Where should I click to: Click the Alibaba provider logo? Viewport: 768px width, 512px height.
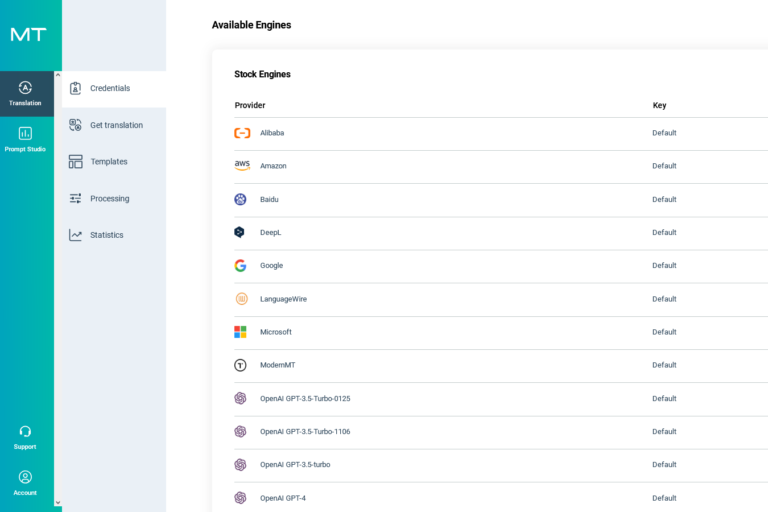click(242, 133)
